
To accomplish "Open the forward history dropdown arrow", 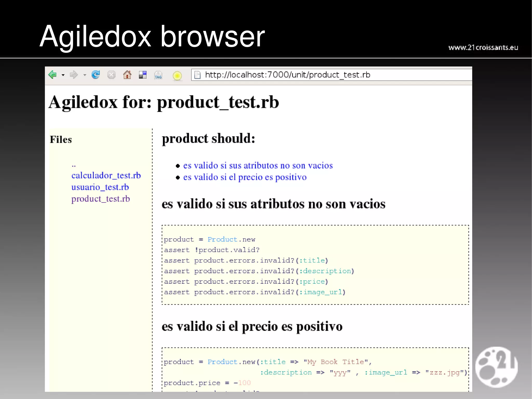I will [85, 75].
